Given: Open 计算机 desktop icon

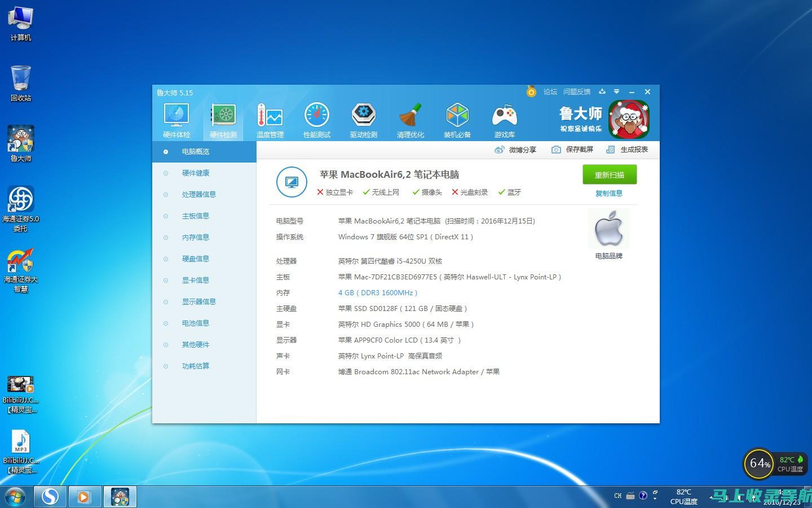Looking at the screenshot, I should [21, 24].
